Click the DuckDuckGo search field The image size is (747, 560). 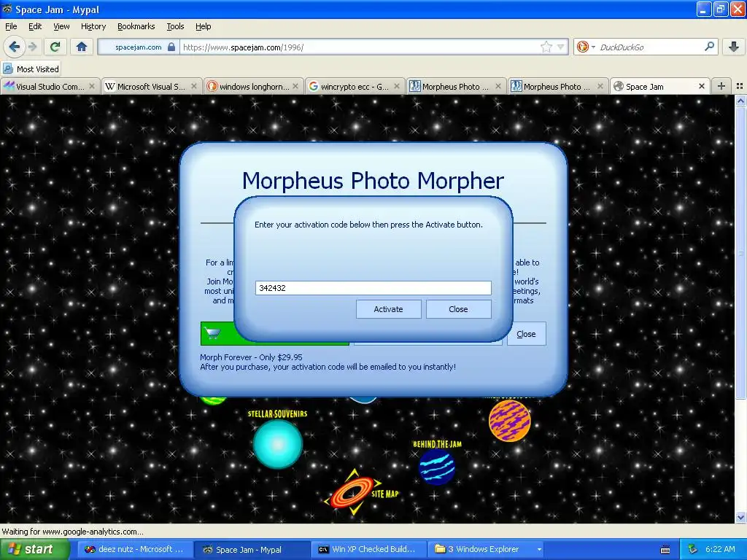pos(650,47)
